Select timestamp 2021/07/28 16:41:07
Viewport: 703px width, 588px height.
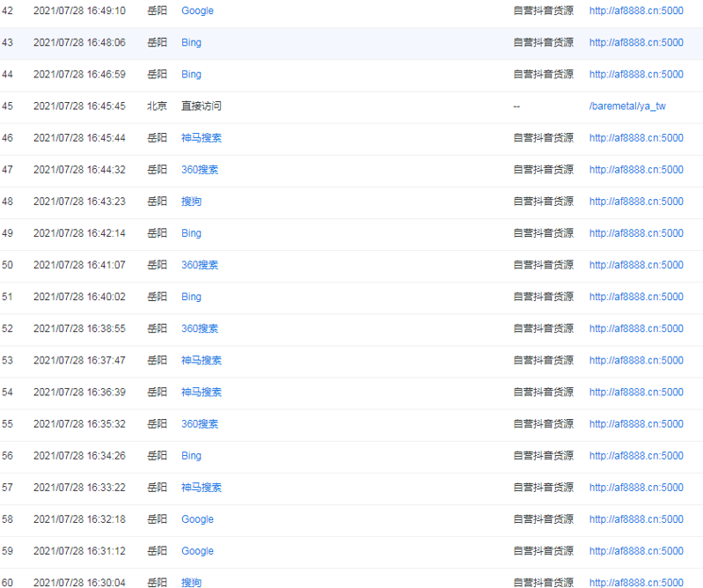[x=79, y=265]
